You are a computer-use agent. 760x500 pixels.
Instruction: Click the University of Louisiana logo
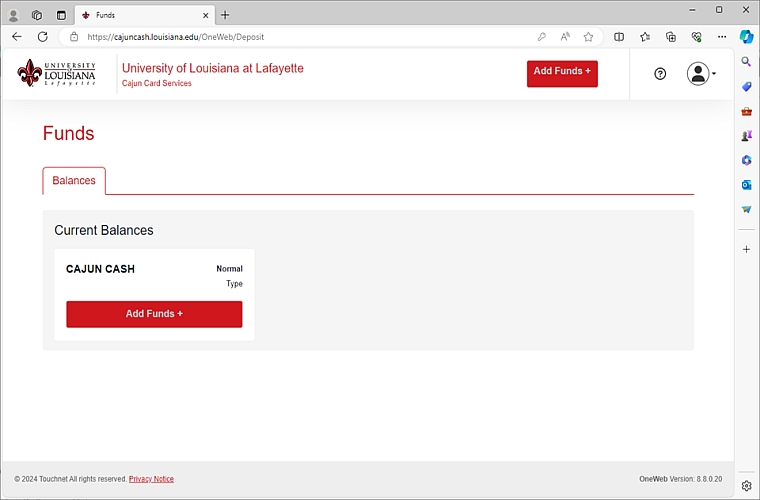click(56, 73)
